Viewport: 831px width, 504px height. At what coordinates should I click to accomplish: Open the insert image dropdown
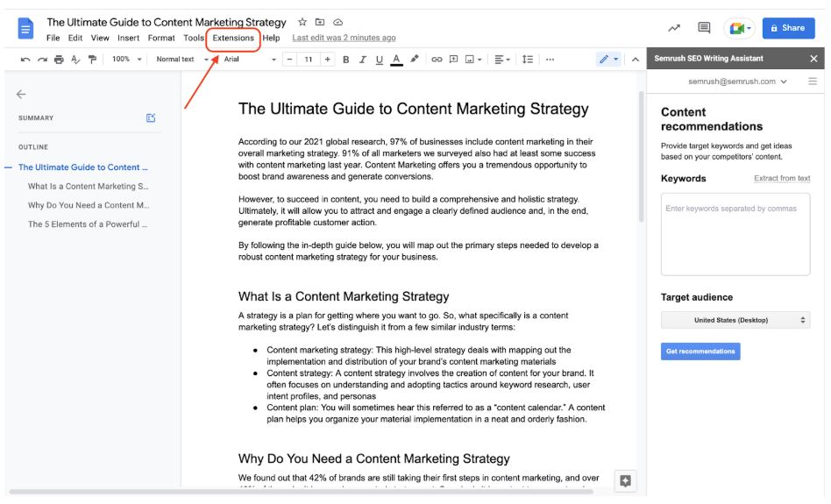pyautogui.click(x=473, y=60)
